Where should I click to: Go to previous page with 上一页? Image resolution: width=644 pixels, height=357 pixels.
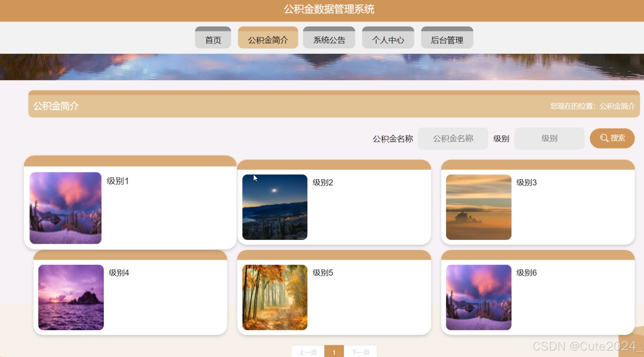coord(308,352)
